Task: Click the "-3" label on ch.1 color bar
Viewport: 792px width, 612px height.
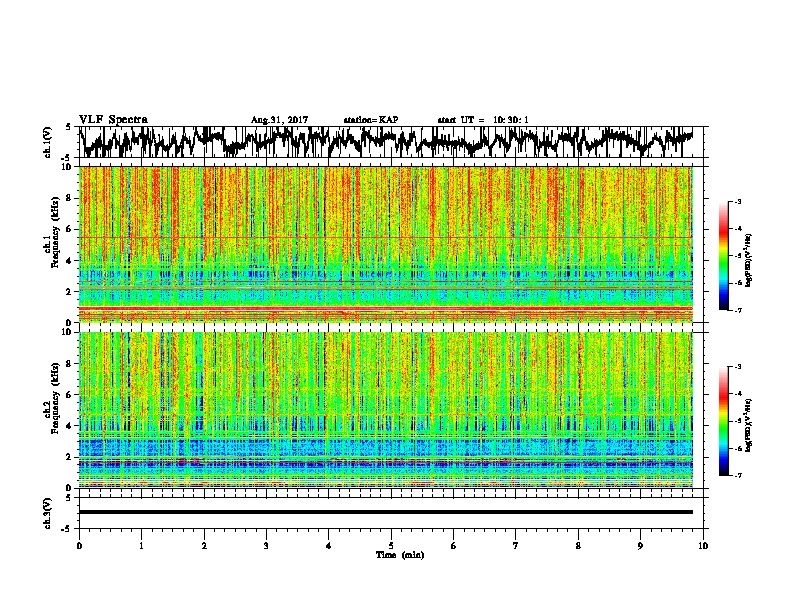Action: 737,201
